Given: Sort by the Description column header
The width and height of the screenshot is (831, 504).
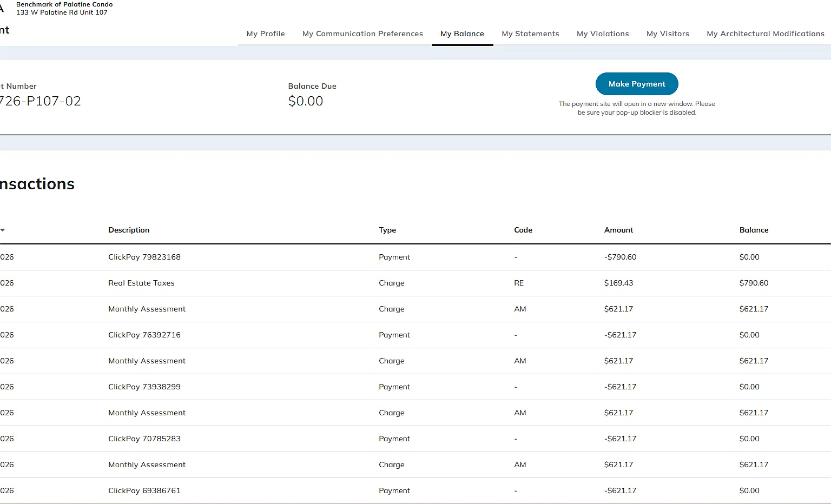Looking at the screenshot, I should coord(129,230).
